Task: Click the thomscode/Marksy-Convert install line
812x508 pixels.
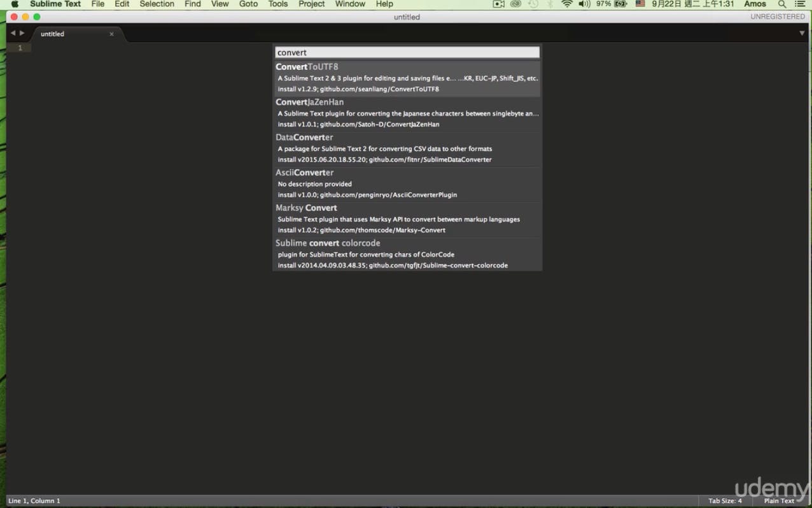Action: (x=361, y=230)
